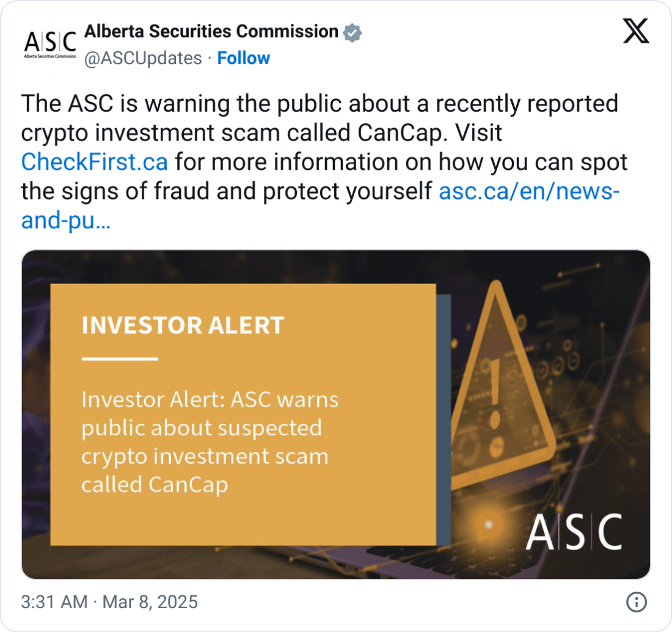This screenshot has height=632, width=672.
Task: Click the image caption mentioning CanCap
Action: coord(210,442)
